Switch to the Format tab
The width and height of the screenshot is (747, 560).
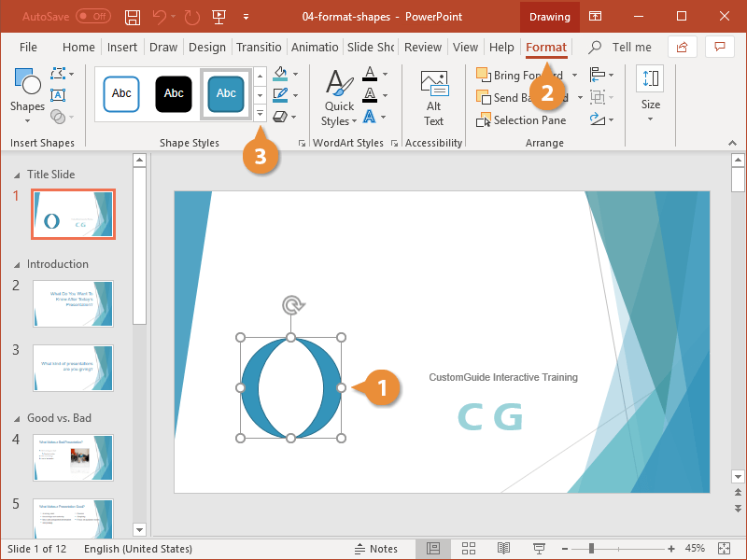pyautogui.click(x=546, y=47)
